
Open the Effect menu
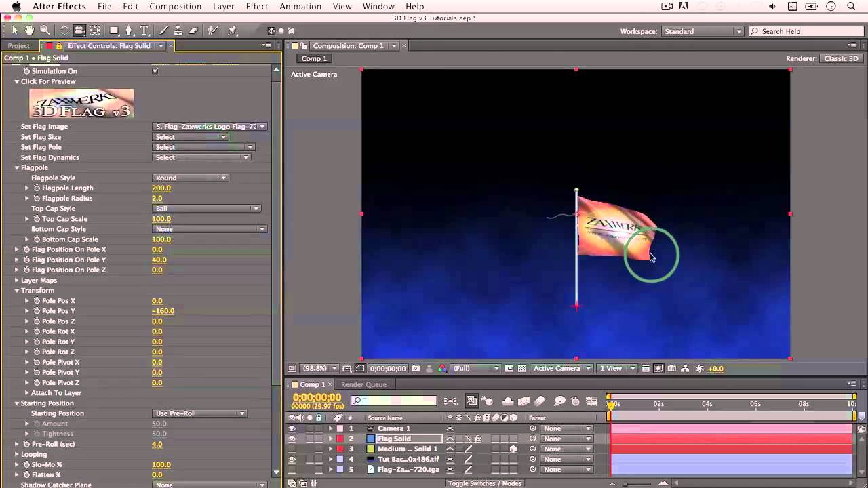click(x=257, y=7)
